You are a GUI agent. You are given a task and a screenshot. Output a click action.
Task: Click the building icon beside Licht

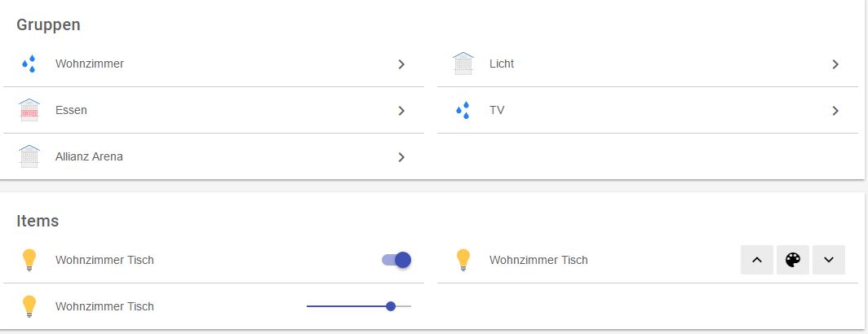(463, 64)
